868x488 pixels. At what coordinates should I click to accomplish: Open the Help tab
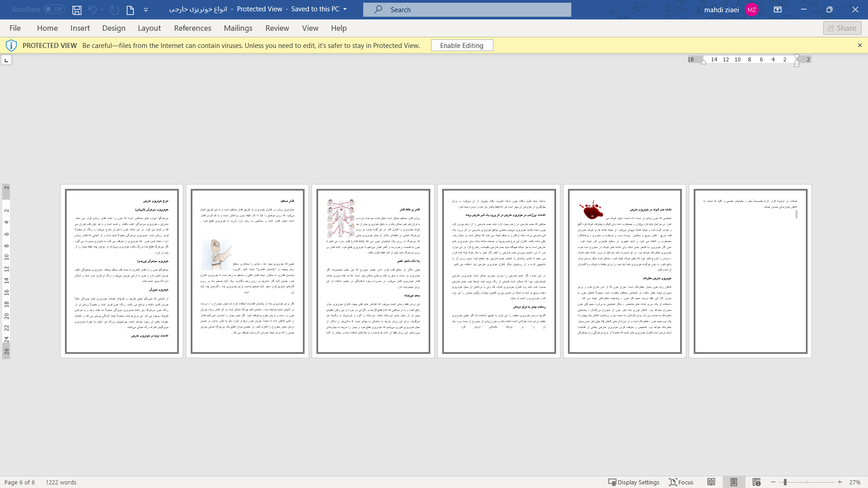339,28
